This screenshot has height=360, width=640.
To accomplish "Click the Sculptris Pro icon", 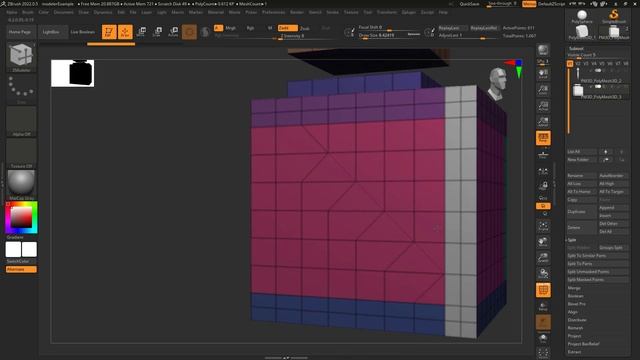I will point(205,32).
